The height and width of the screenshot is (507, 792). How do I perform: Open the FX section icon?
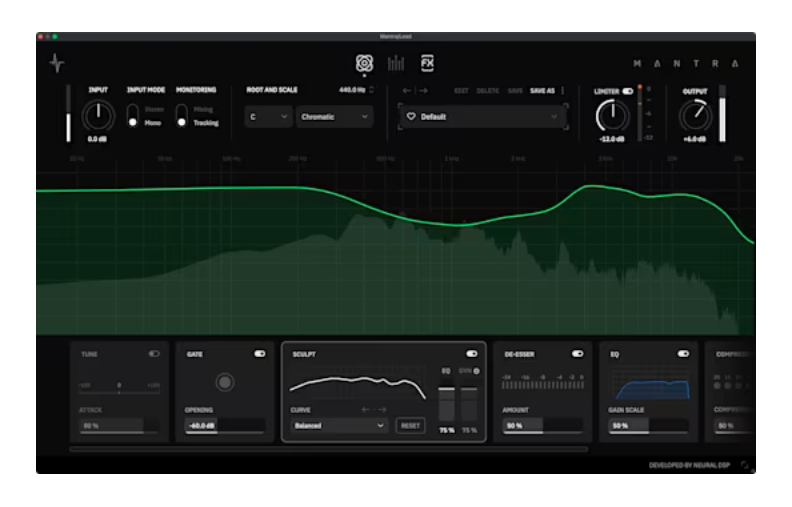click(427, 63)
